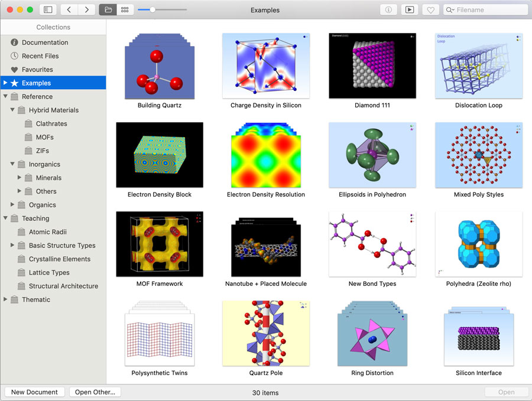Adjust the thumbnail size slider
Viewport: 532px width, 401px height.
coord(153,9)
